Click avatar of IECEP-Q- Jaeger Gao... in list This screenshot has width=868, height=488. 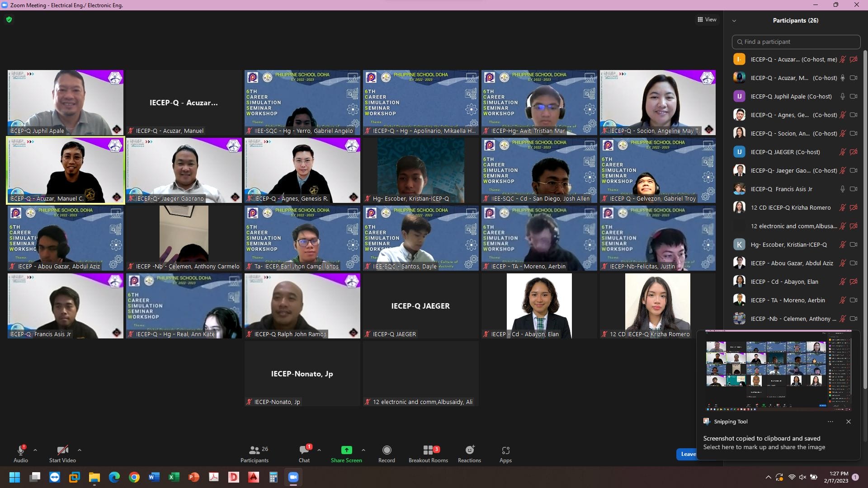[739, 170]
